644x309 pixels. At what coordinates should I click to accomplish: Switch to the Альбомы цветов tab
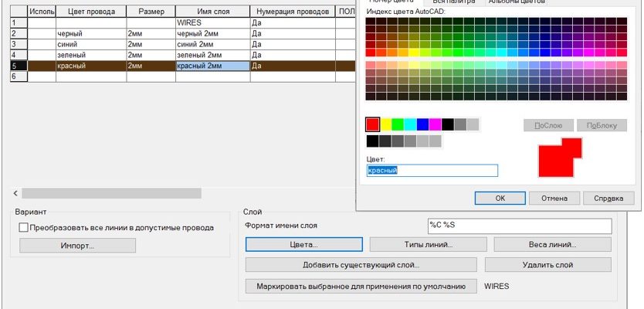tap(516, 2)
